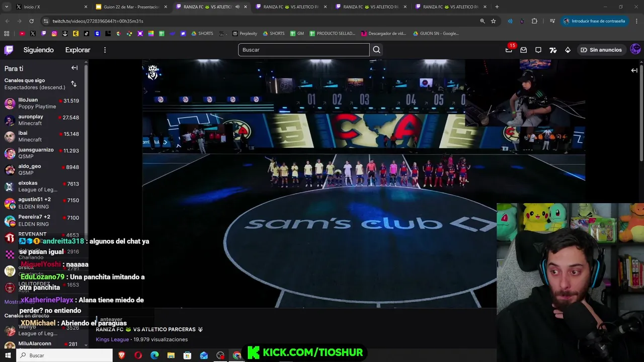Collapse the left sidebar with arrow icon
Viewport: 644px width, 362px height.
pyautogui.click(x=74, y=68)
